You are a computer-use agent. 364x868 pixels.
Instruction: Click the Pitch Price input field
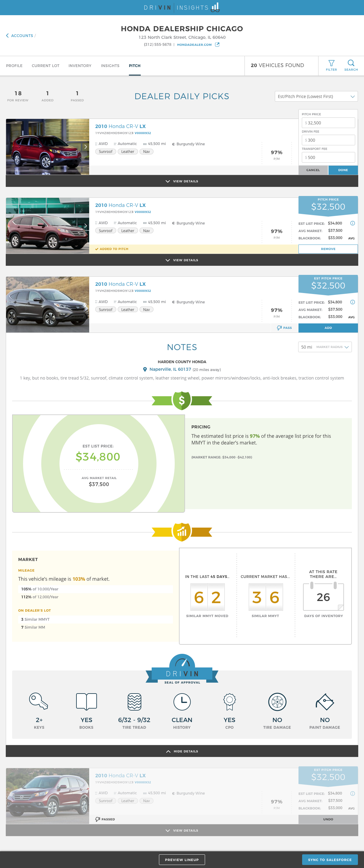coord(328,123)
